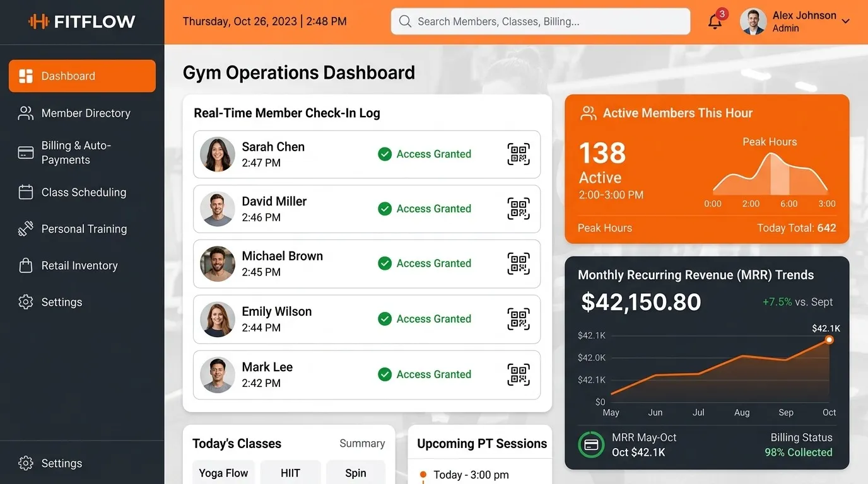Screen dimensions: 868x484
Task: Open Emily Wilson's member photo
Action: 218,319
